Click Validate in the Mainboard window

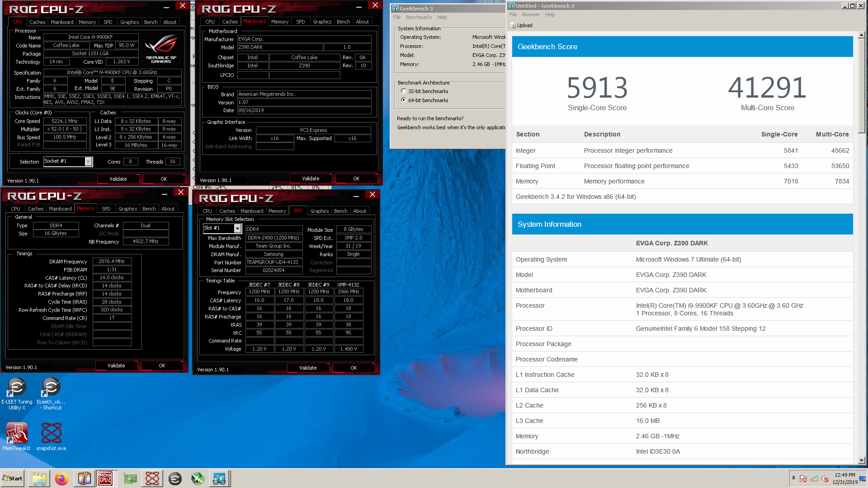point(311,178)
